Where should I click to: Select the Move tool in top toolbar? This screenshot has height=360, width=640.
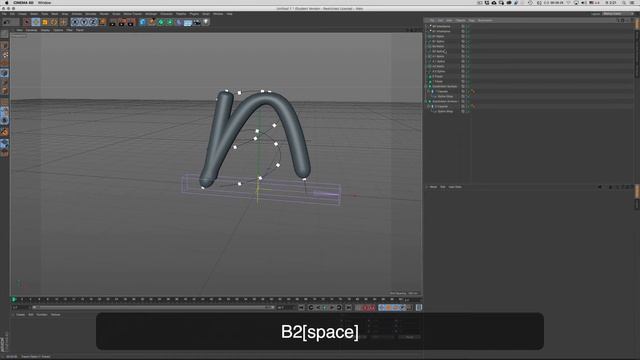[36, 22]
